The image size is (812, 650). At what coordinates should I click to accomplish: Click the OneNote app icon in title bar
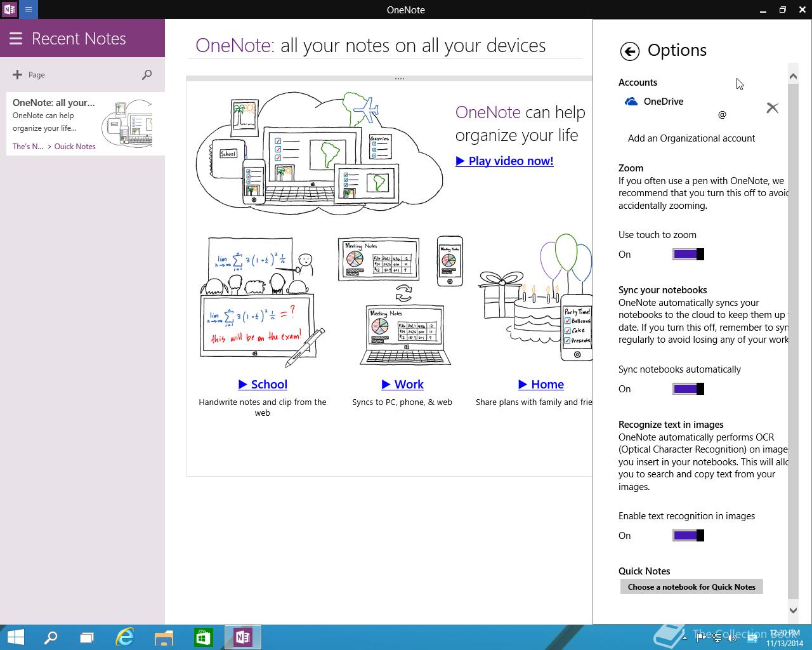tap(10, 10)
